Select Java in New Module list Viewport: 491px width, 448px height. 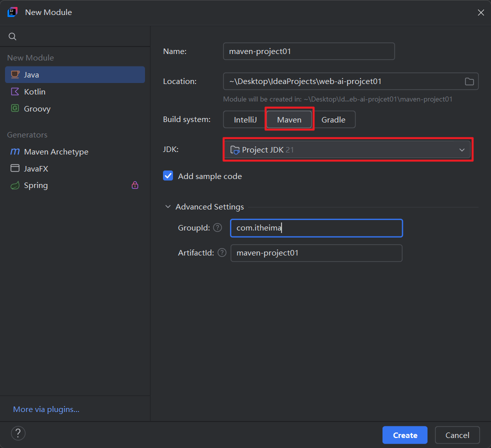pos(75,75)
